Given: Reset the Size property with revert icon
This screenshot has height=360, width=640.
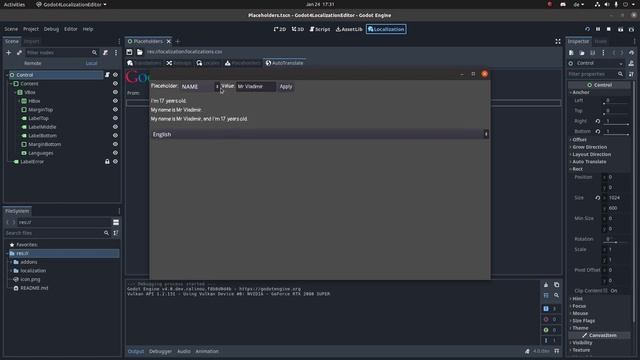Looking at the screenshot, I should point(598,198).
